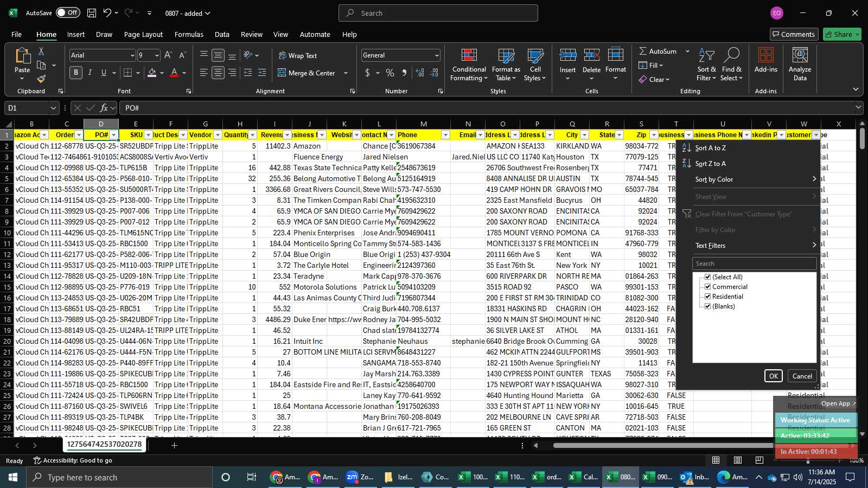This screenshot has height=488, width=868.
Task: Toggle the AutoSave switch
Action: click(68, 13)
